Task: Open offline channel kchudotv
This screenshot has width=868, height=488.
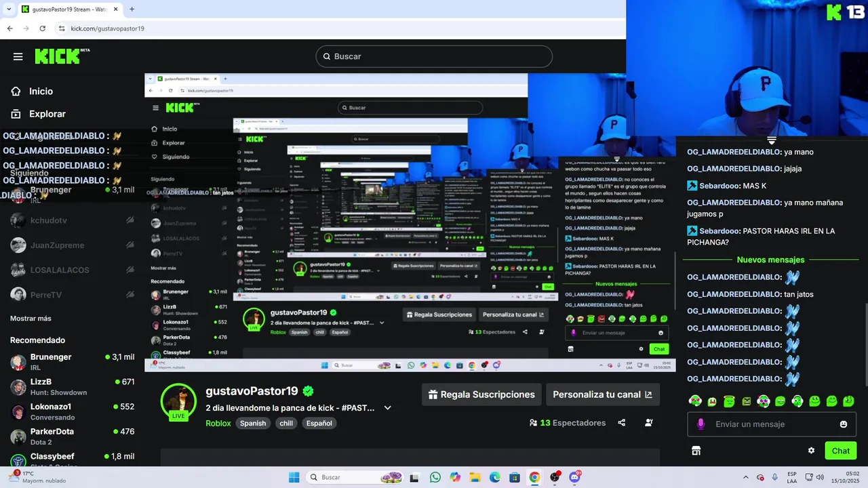Action: pyautogui.click(x=72, y=220)
